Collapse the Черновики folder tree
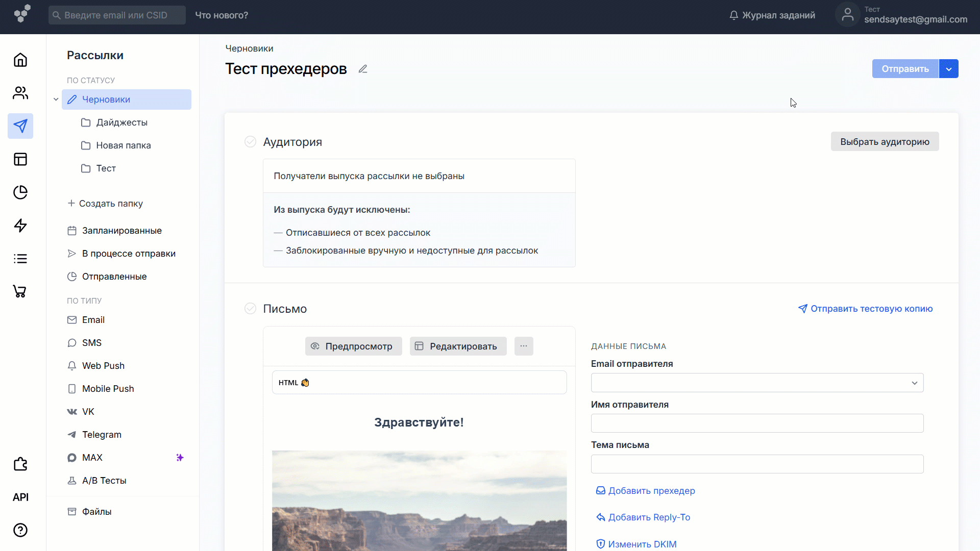The height and width of the screenshot is (551, 980). coord(56,99)
